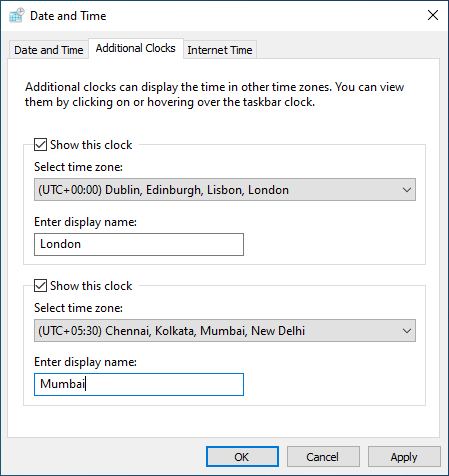Viewport: 449px width, 476px height.
Task: Click the Mumbai display name field
Action: (139, 384)
